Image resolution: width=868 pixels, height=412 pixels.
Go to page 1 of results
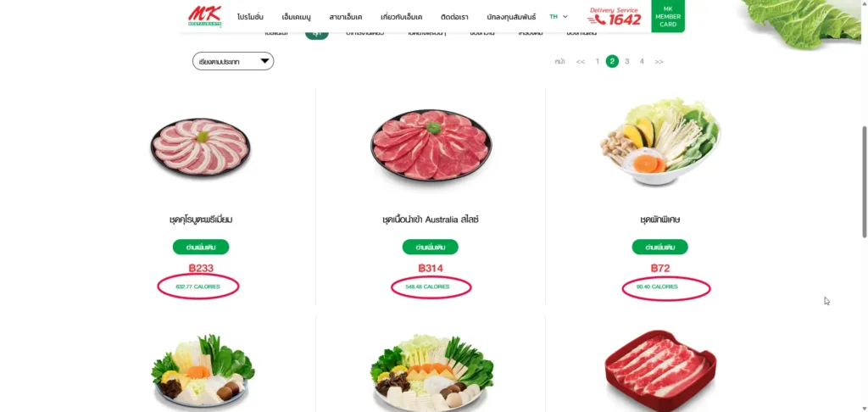click(x=598, y=62)
